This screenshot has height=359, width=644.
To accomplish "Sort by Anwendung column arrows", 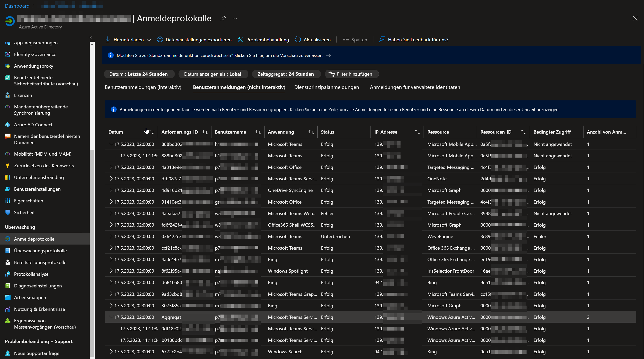I will coord(311,132).
